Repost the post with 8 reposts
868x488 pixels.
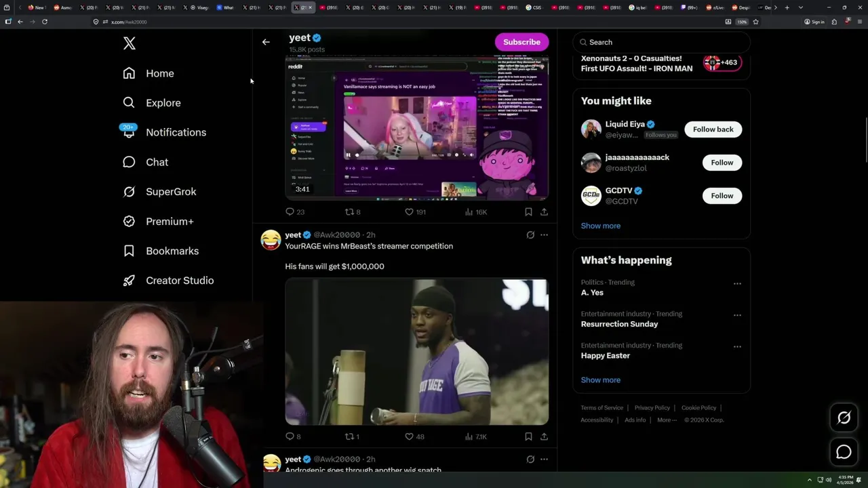[x=353, y=212]
